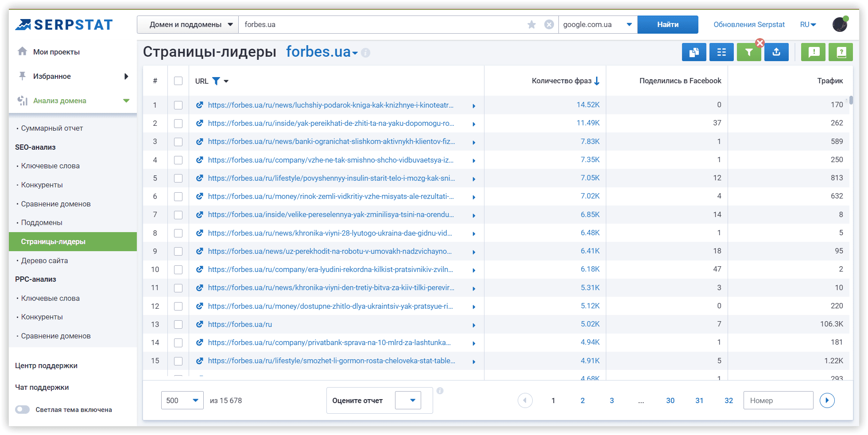Tick the checkbox for row 3
The height and width of the screenshot is (435, 868).
(178, 142)
